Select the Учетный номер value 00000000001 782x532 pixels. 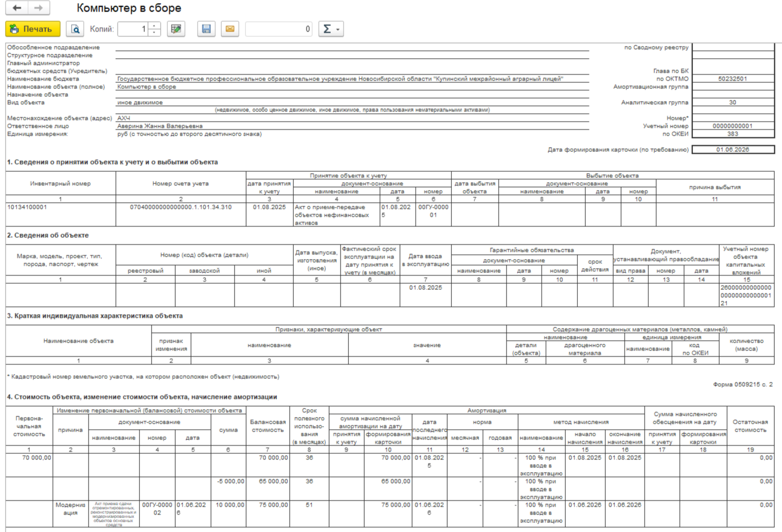[x=733, y=126]
